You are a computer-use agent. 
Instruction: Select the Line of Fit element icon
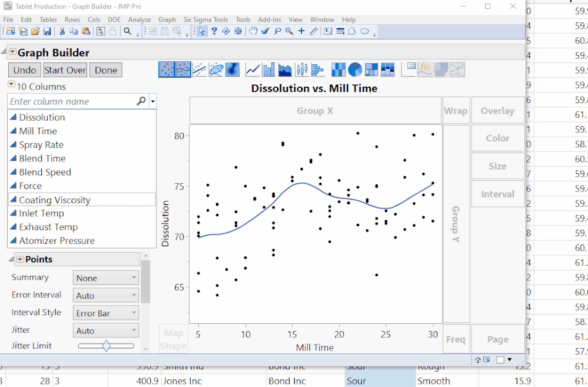click(x=200, y=70)
